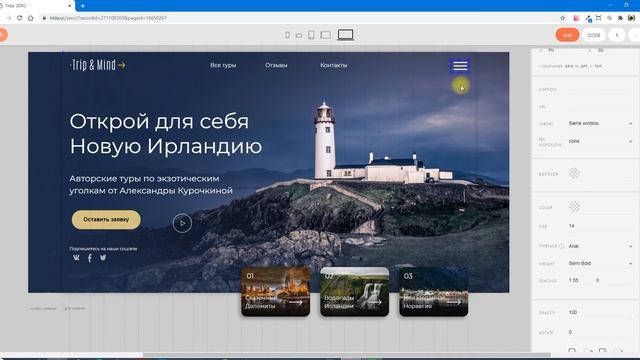Open the Typeface 'Arial' dropdown
Screen dimensions: 640x360
pyautogui.click(x=600, y=246)
